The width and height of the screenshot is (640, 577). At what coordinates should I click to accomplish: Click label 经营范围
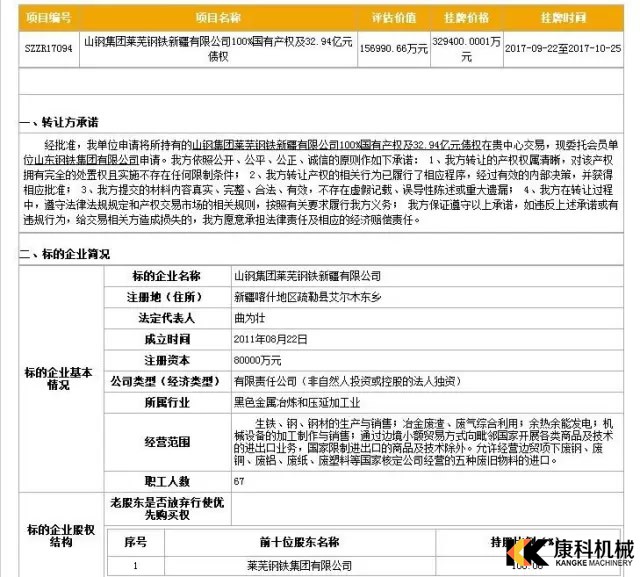(x=167, y=442)
